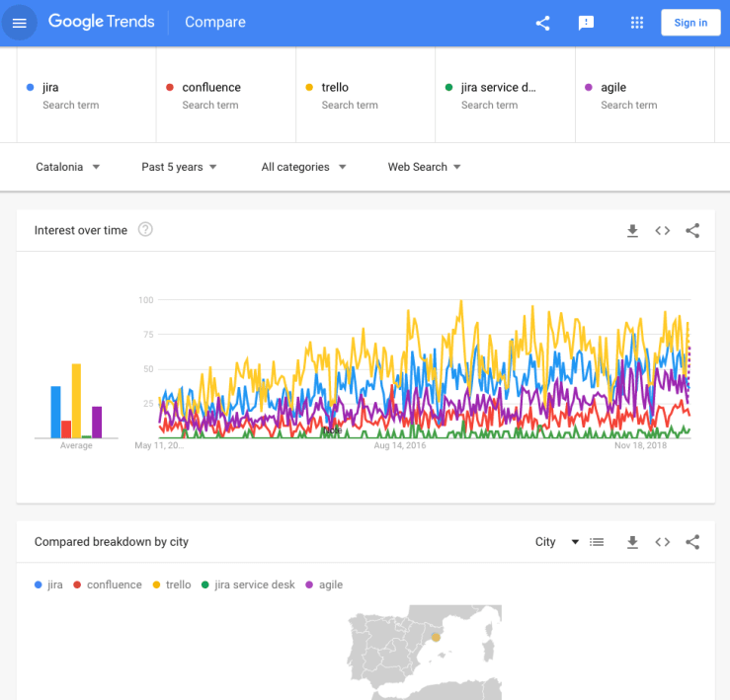Open the Google apps grid
The width and height of the screenshot is (730, 700).
[637, 23]
